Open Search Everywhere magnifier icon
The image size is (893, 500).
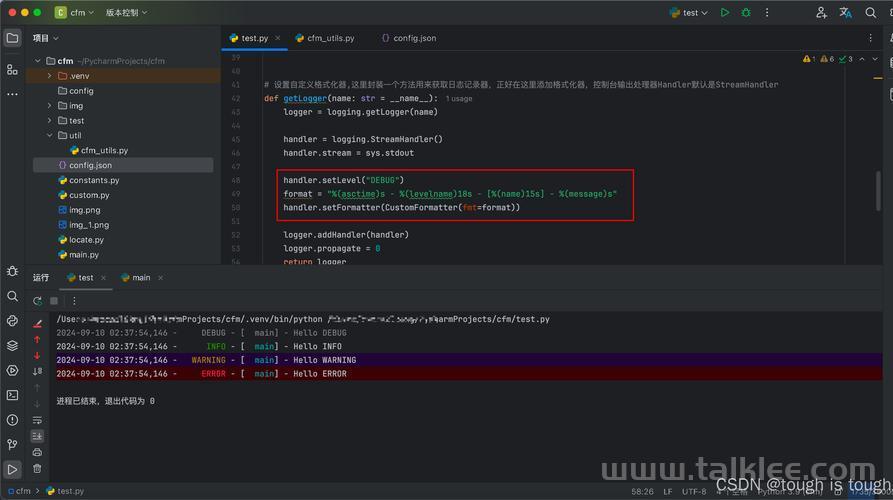(870, 13)
